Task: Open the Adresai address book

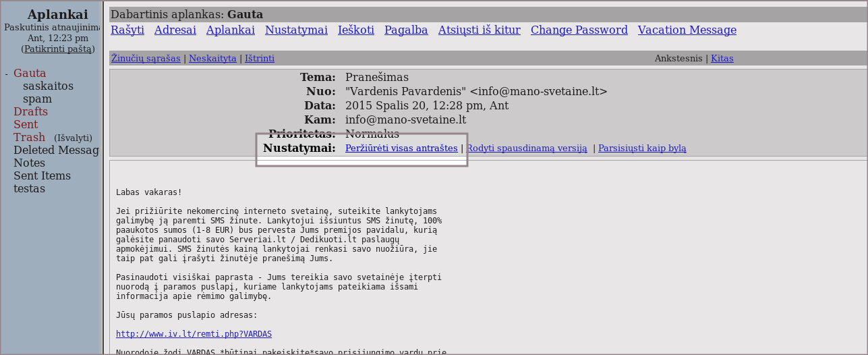Action: coord(175,30)
